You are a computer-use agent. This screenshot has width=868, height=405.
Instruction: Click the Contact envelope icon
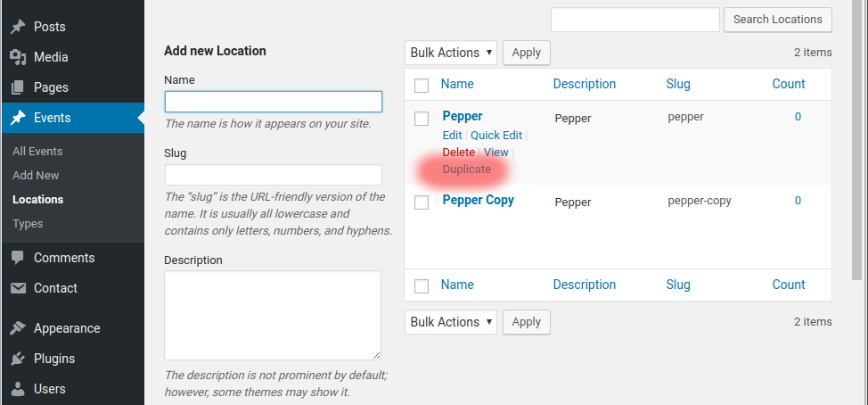click(18, 288)
